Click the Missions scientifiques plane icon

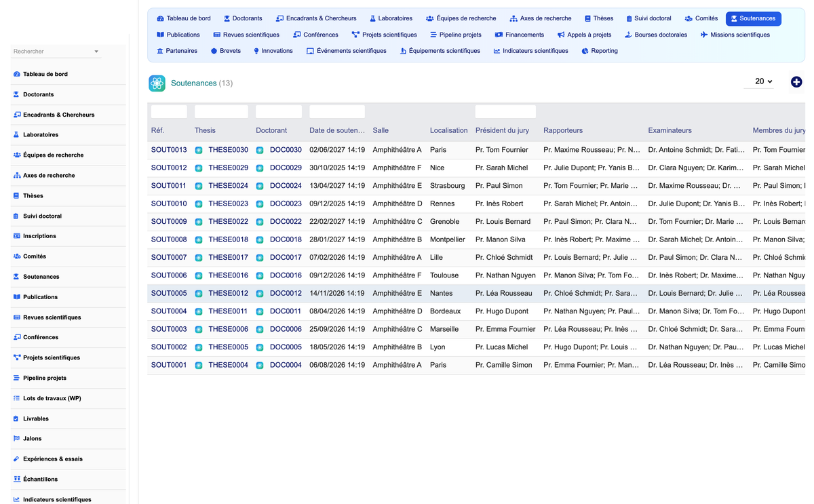point(704,35)
